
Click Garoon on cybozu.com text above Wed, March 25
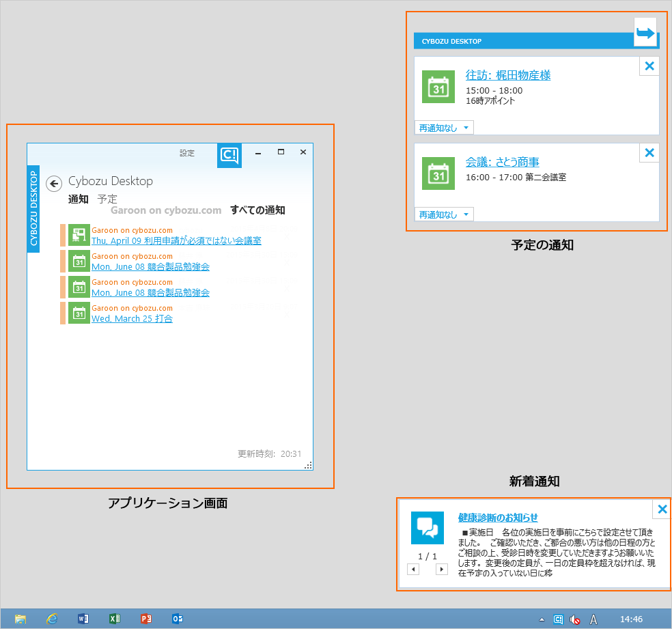point(132,308)
